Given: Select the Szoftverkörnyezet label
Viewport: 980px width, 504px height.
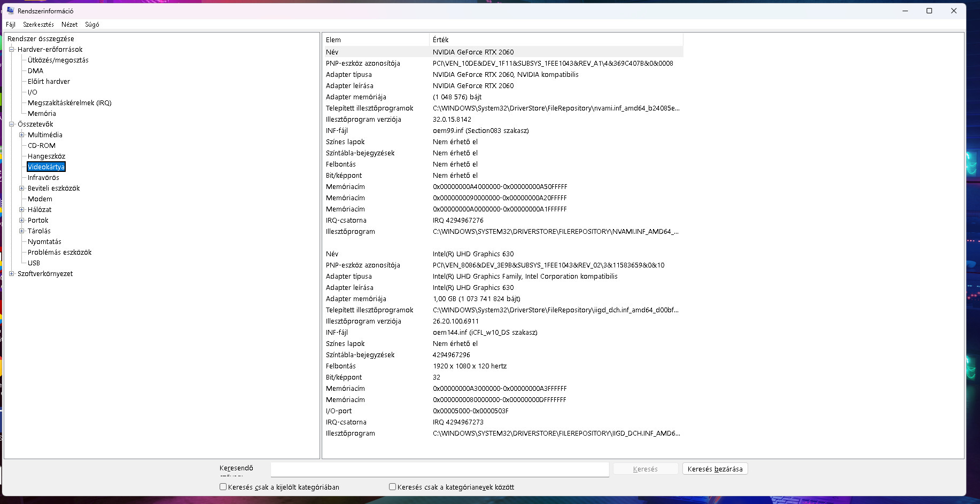Looking at the screenshot, I should (45, 273).
